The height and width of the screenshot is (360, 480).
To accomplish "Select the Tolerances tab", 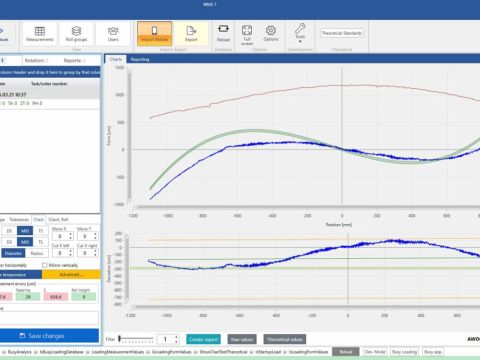I will (19, 219).
